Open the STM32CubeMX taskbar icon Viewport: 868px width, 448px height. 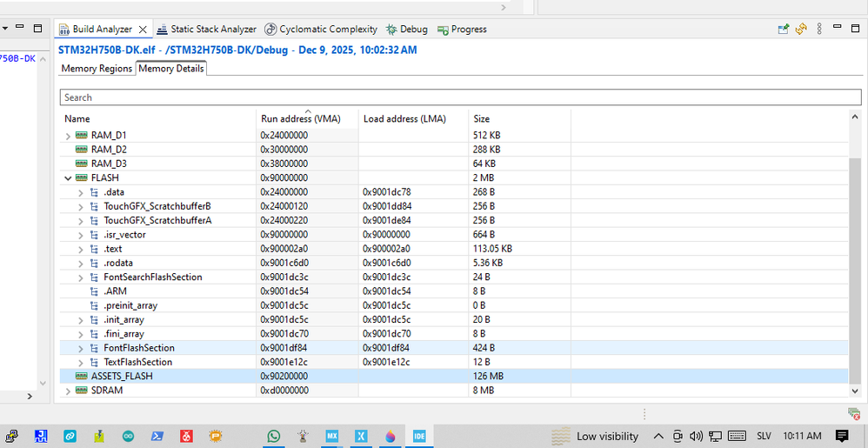332,437
